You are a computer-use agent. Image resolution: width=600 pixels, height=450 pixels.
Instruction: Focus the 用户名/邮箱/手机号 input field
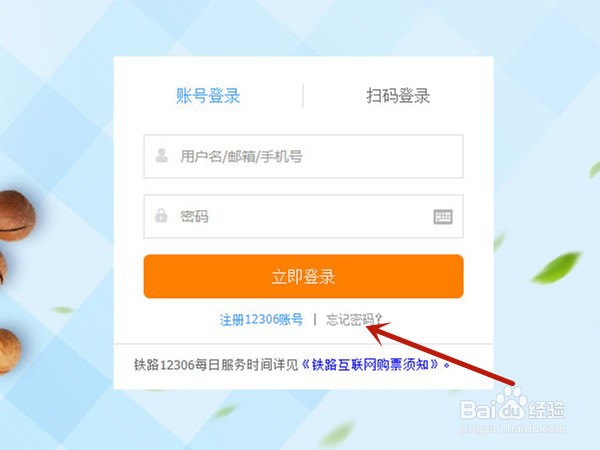[x=303, y=156]
